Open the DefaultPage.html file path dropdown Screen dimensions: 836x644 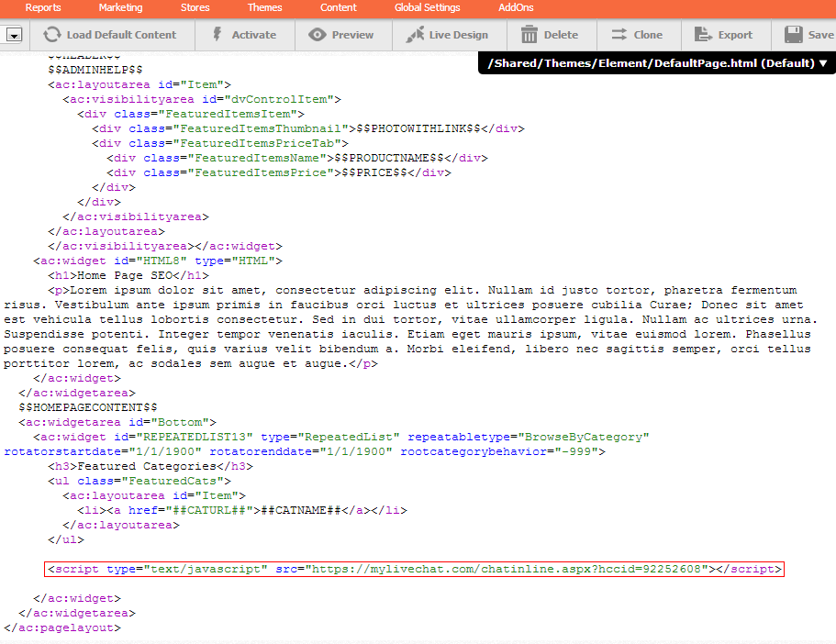657,63
